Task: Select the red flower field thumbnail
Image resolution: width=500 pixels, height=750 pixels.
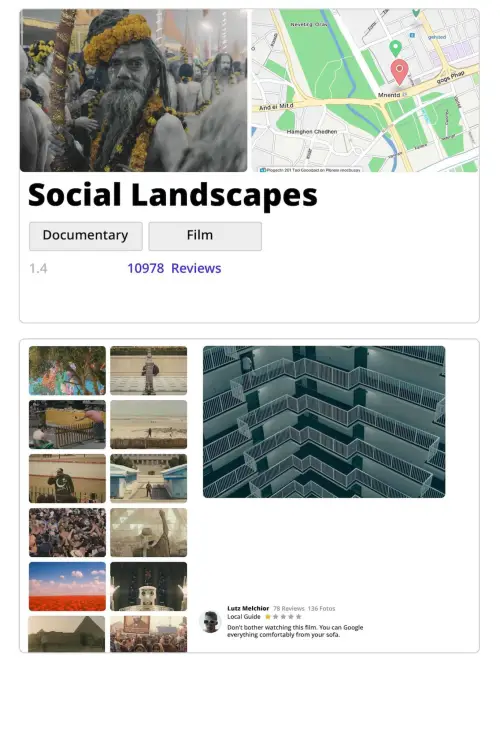Action: pos(67,587)
